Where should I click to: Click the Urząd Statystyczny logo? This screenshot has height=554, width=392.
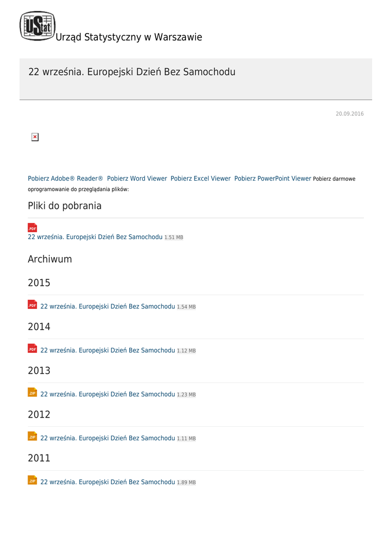37,26
